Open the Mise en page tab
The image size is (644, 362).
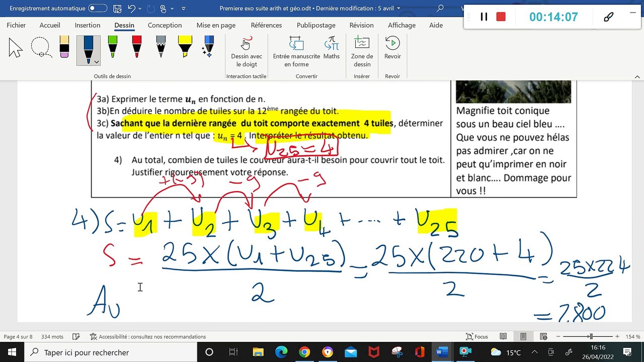216,25
